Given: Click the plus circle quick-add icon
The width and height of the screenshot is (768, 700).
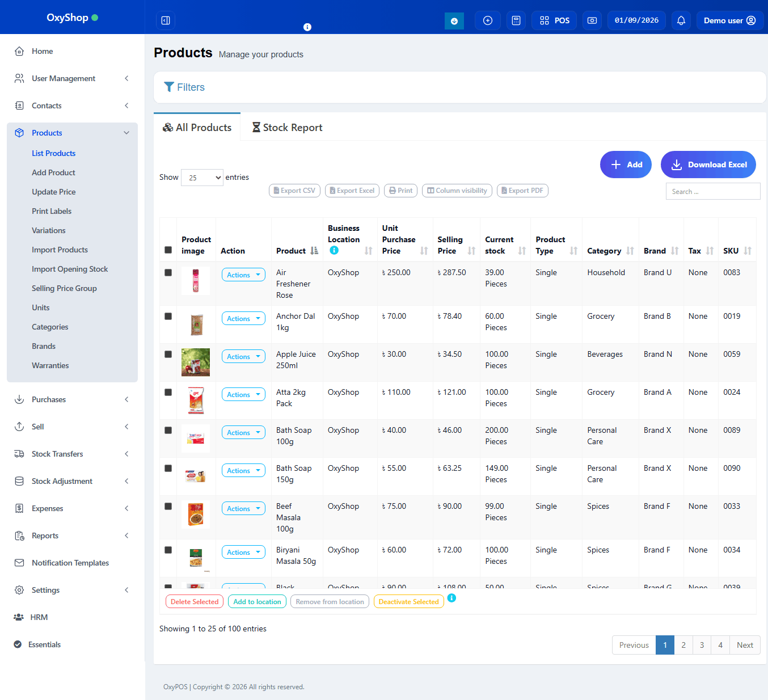Looking at the screenshot, I should point(487,20).
